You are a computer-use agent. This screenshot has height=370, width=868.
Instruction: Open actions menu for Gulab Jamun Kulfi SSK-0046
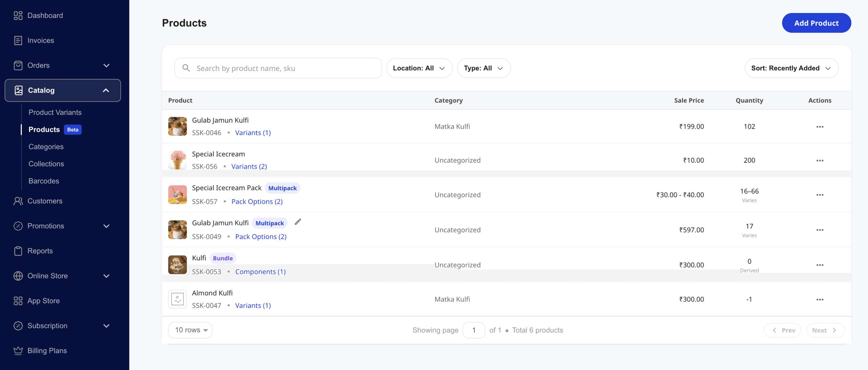click(820, 127)
